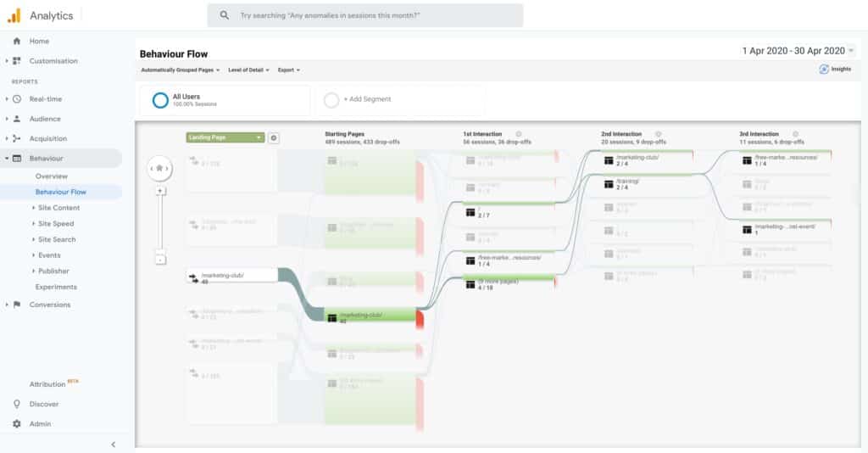868x453 pixels.
Task: Click the /marketing-club/ starting page node icon
Action: (332, 318)
